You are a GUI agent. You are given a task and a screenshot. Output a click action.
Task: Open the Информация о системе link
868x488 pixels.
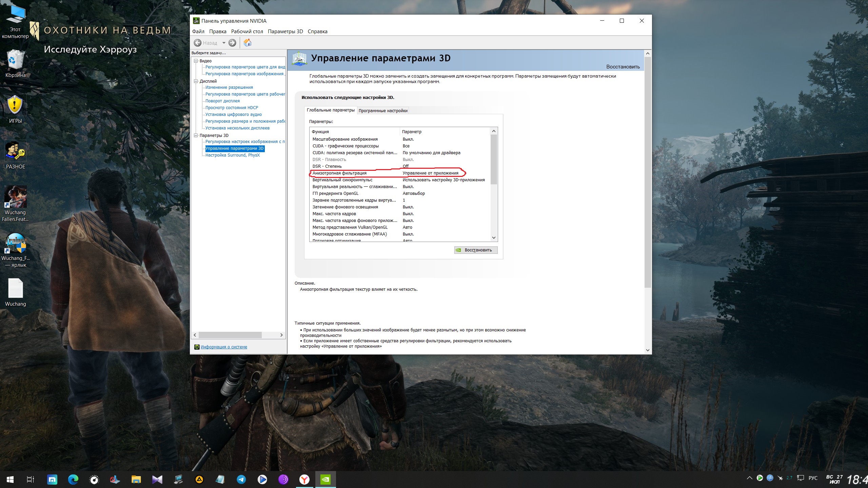tap(224, 347)
